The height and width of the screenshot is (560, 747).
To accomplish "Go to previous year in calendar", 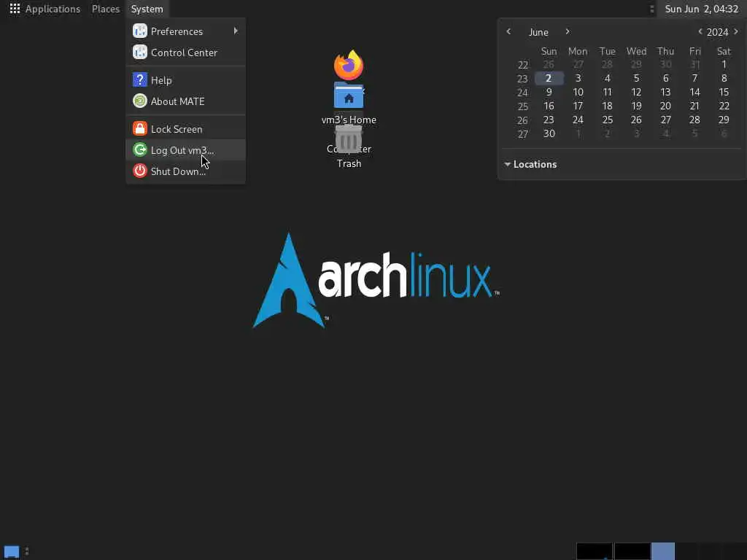I will (x=700, y=31).
